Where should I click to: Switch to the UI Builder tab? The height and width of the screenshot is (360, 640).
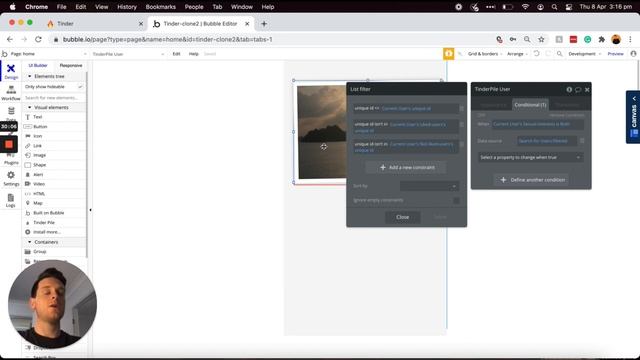pos(38,65)
